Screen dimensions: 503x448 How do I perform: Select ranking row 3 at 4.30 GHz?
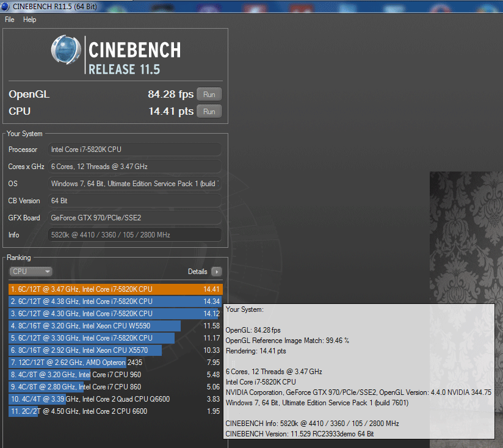point(115,314)
